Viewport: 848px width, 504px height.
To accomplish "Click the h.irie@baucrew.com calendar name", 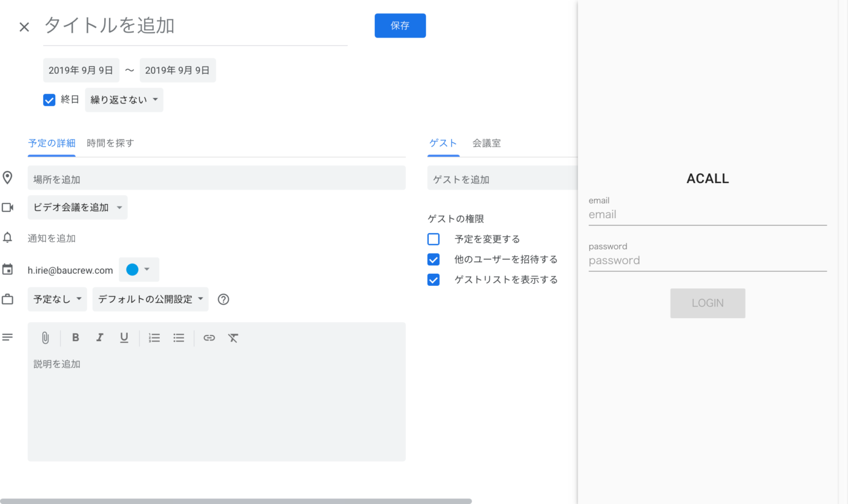I will coord(70,270).
